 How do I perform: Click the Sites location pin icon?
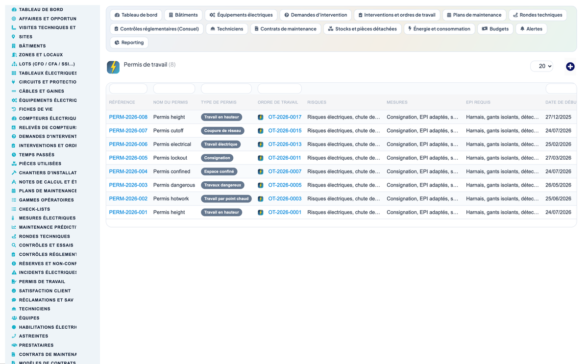click(x=14, y=37)
